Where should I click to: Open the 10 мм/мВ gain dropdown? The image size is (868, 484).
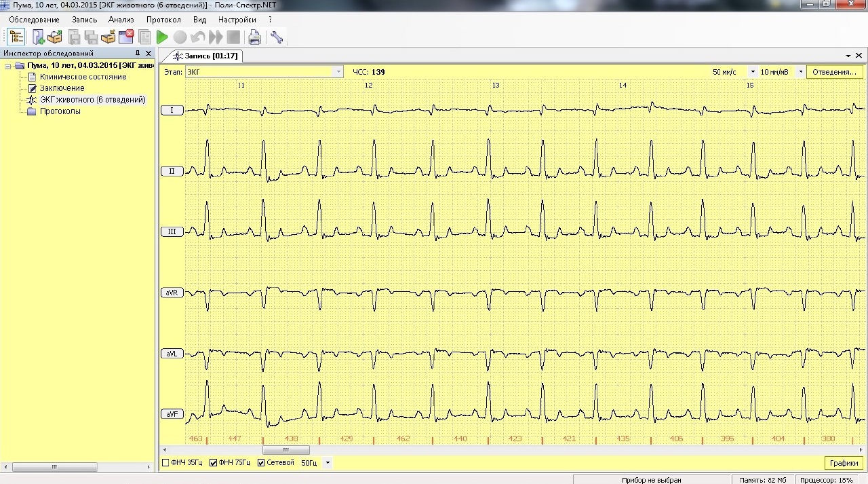tap(800, 72)
